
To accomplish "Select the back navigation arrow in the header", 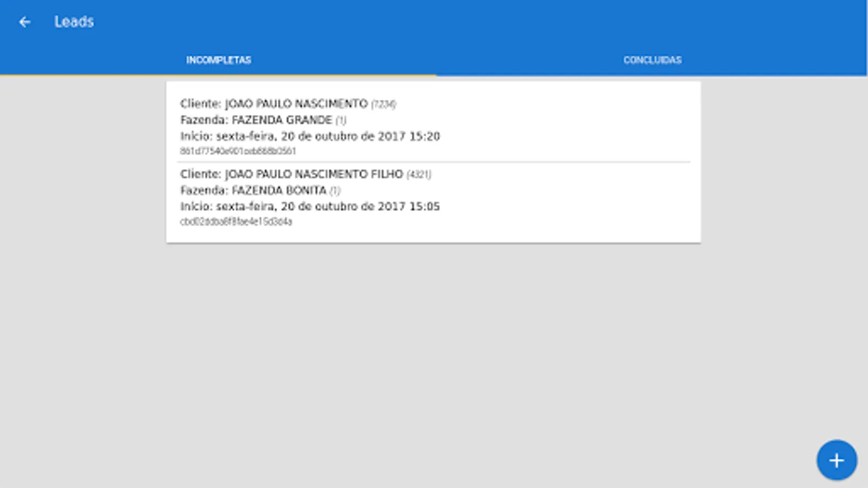I will [24, 22].
